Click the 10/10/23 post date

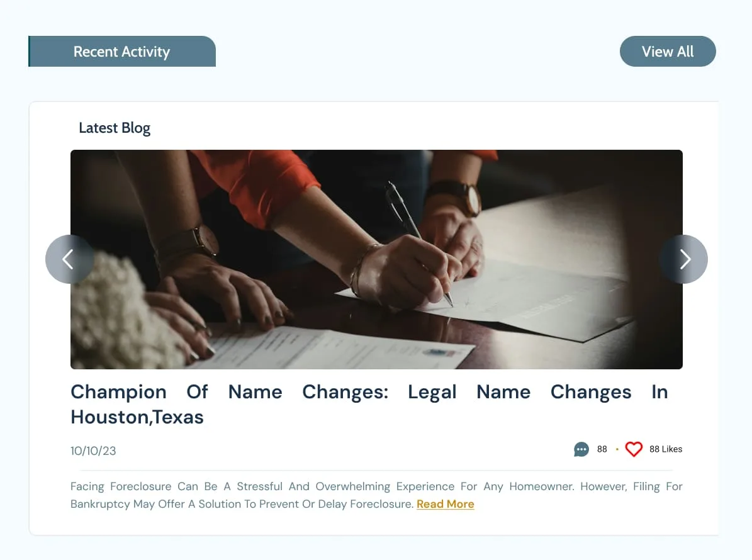point(93,451)
